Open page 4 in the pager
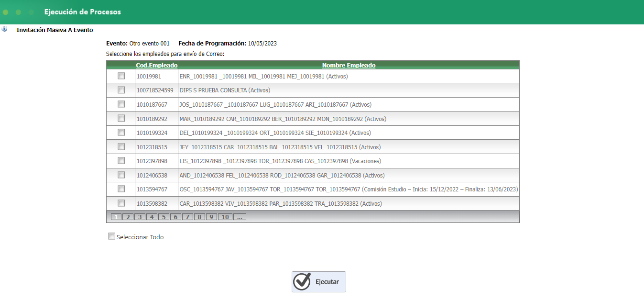 click(x=152, y=217)
